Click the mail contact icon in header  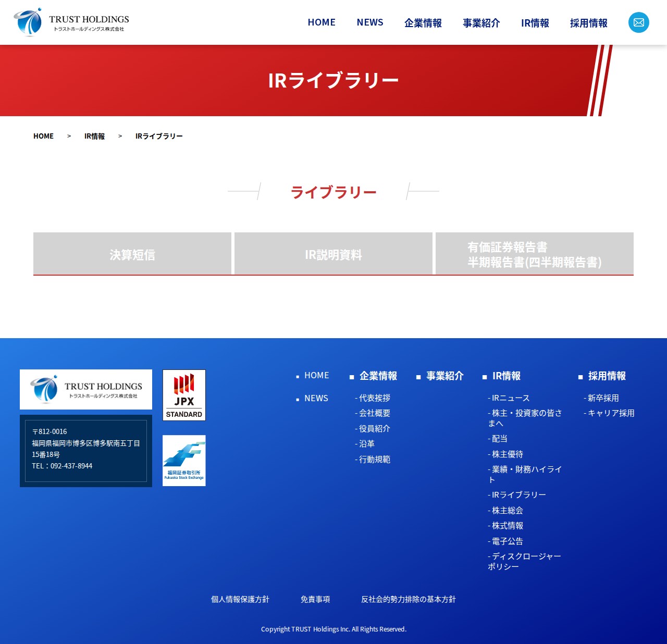[638, 22]
